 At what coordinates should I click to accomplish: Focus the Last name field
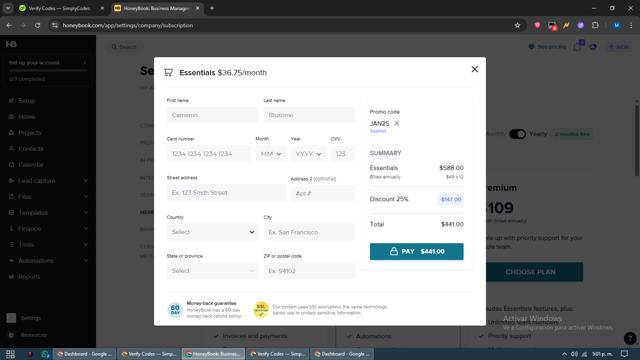tap(309, 115)
